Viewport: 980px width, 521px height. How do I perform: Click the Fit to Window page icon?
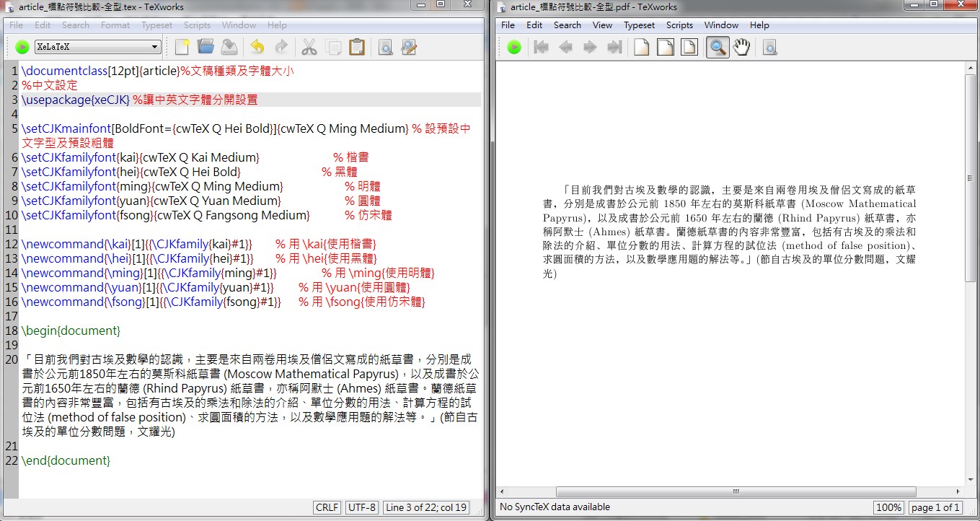pyautogui.click(x=690, y=48)
